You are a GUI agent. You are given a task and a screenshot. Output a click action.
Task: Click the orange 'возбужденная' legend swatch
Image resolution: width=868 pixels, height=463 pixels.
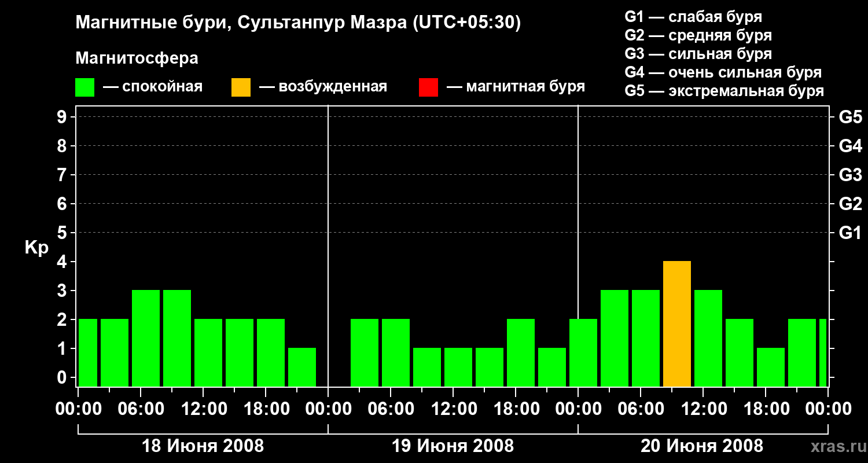241,87
